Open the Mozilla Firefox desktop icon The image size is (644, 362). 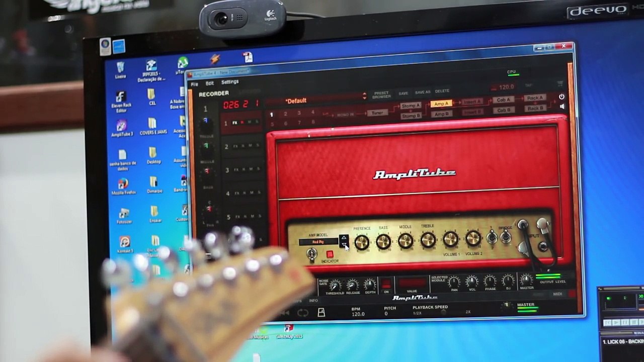[x=123, y=186]
